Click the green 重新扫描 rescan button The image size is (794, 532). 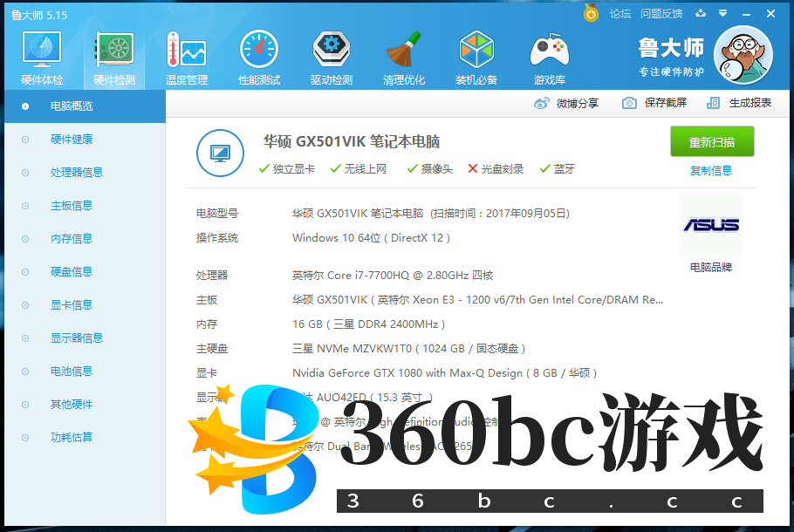(711, 142)
